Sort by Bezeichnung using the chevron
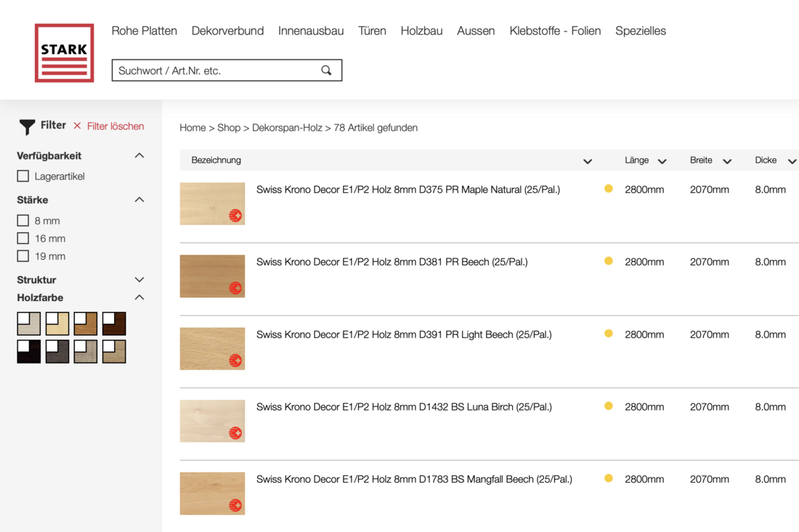The width and height of the screenshot is (799, 532). tap(588, 161)
